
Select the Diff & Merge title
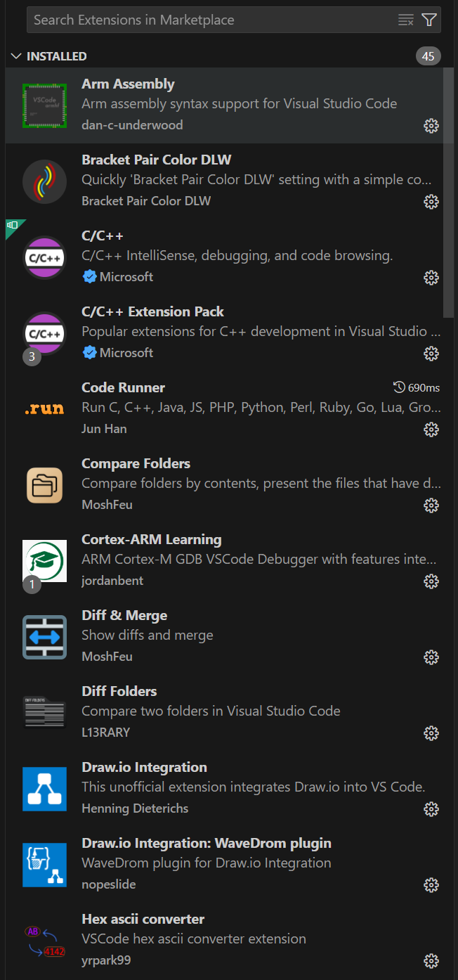pos(124,615)
